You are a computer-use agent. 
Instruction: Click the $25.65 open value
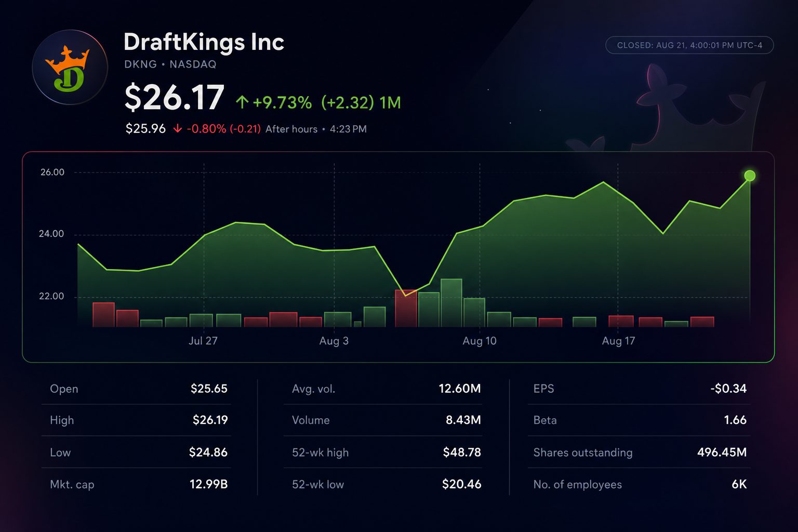pos(209,389)
